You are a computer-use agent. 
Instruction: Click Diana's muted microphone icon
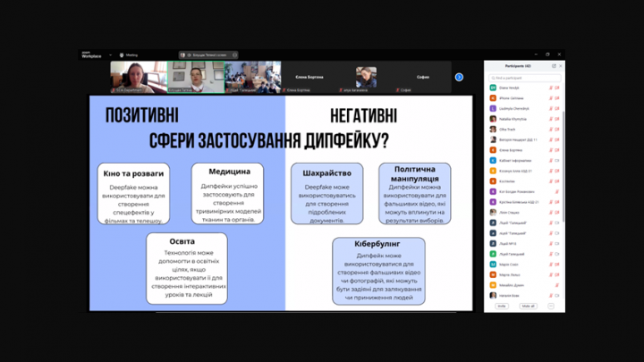(551, 88)
